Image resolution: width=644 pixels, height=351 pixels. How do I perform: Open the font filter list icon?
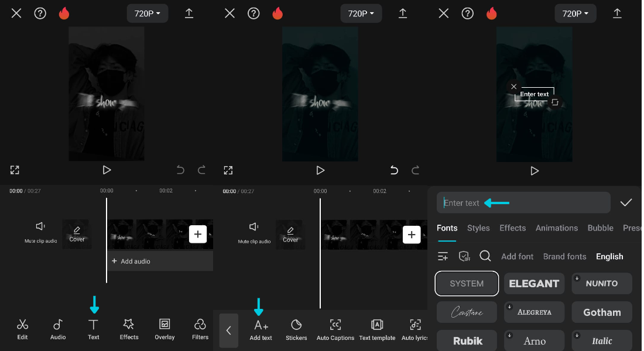[443, 257]
